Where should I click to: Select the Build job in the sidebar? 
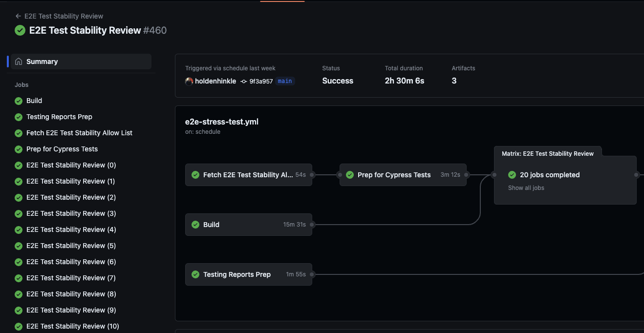pyautogui.click(x=34, y=101)
